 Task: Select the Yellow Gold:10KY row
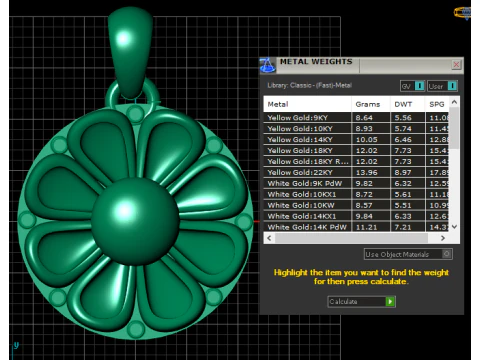356,128
